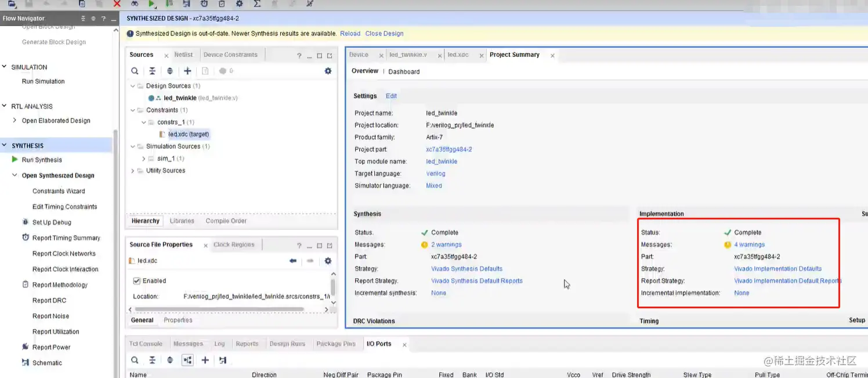The image size is (868, 378).
Task: Expand the Utility Sources node
Action: (133, 171)
